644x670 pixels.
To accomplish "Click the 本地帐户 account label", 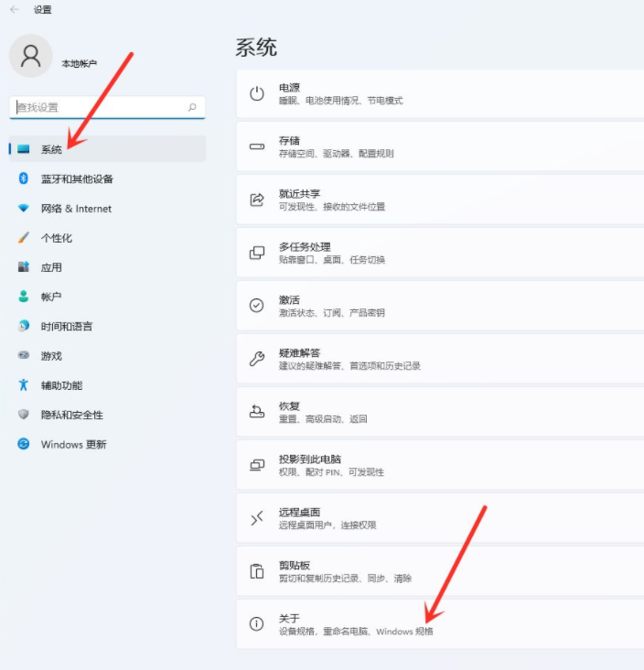I will click(x=79, y=64).
